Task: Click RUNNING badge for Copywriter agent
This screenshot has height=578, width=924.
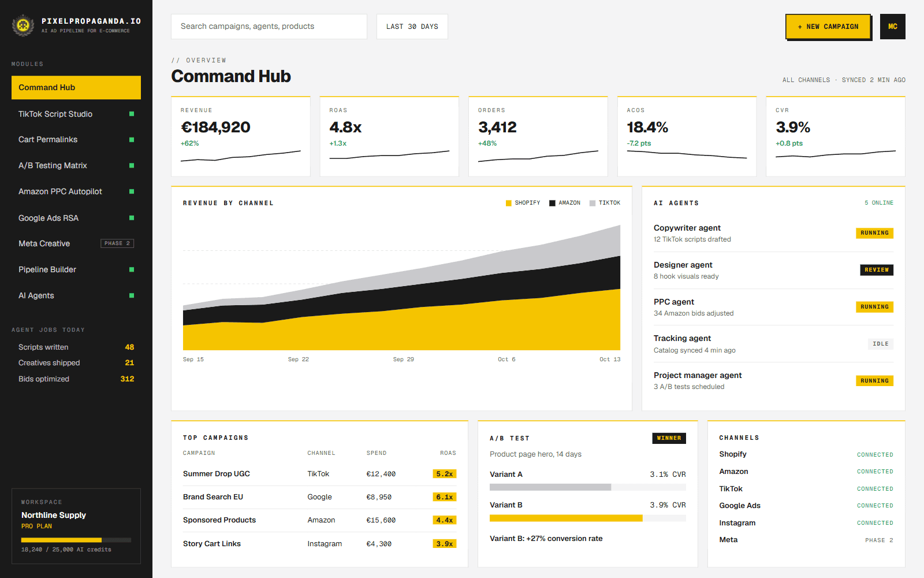Action: point(874,233)
